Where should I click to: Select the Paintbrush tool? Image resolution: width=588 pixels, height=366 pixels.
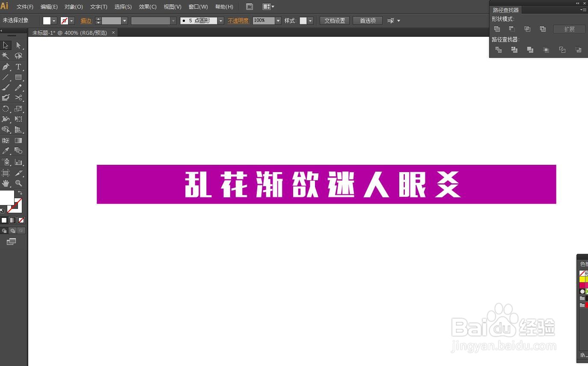[6, 88]
